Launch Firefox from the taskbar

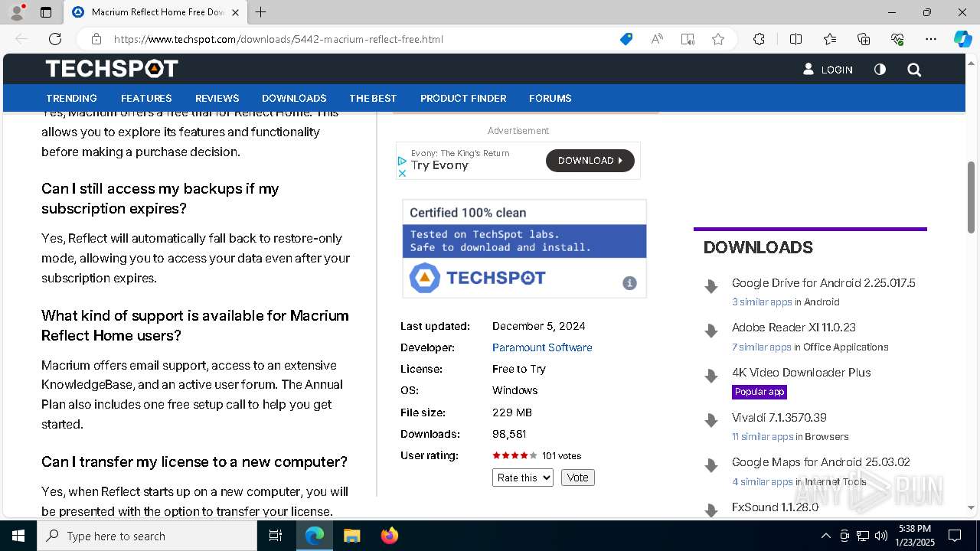click(389, 536)
